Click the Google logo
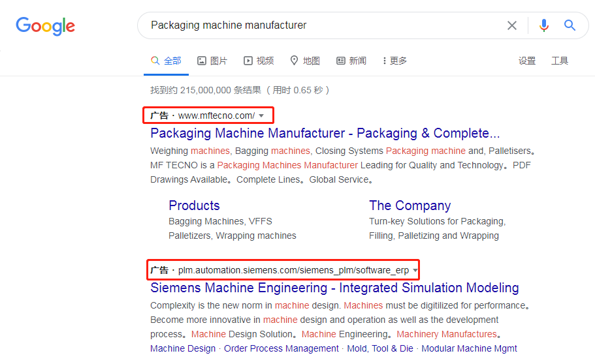The height and width of the screenshot is (364, 595). pyautogui.click(x=45, y=26)
